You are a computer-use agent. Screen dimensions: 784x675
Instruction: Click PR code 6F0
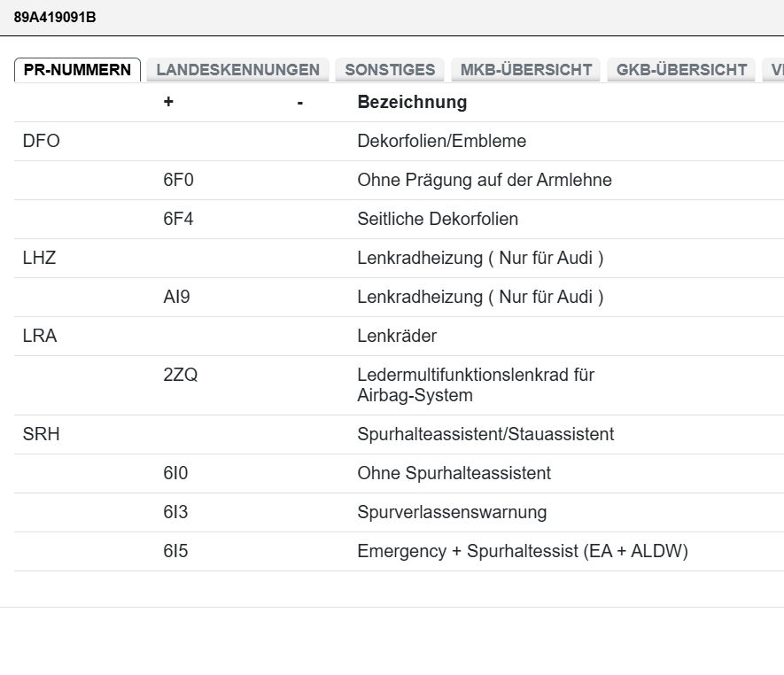[178, 180]
